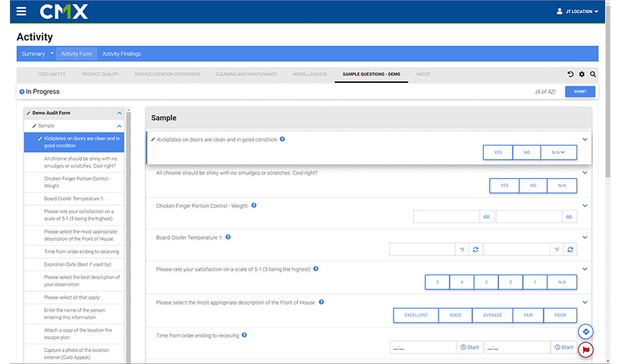Click help icon for Front of House question
The image size is (622, 364).
(322, 302)
